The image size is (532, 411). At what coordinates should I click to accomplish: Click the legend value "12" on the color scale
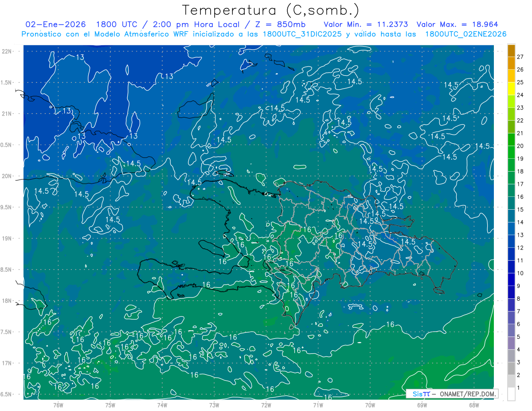520,247
